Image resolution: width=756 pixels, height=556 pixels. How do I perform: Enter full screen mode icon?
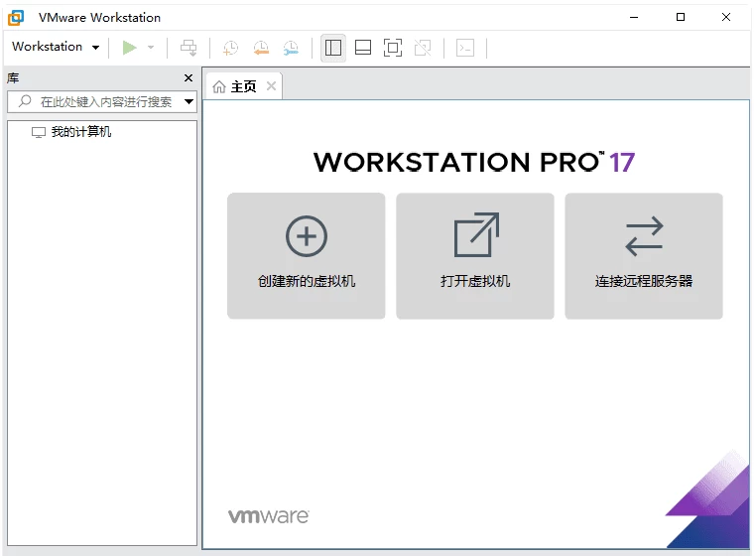pyautogui.click(x=393, y=48)
